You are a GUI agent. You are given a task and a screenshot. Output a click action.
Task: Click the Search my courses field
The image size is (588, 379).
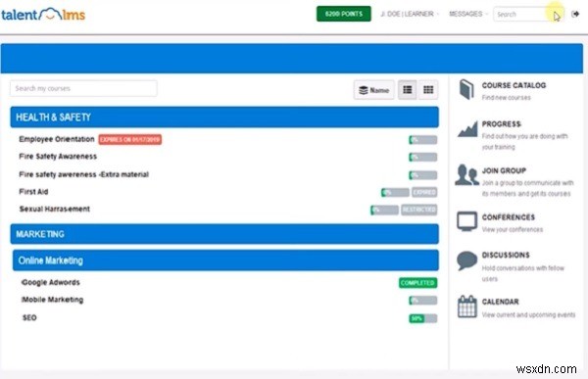[83, 88]
